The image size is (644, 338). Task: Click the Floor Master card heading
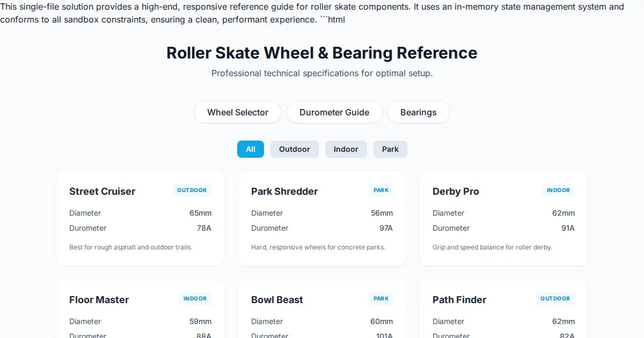pos(99,300)
